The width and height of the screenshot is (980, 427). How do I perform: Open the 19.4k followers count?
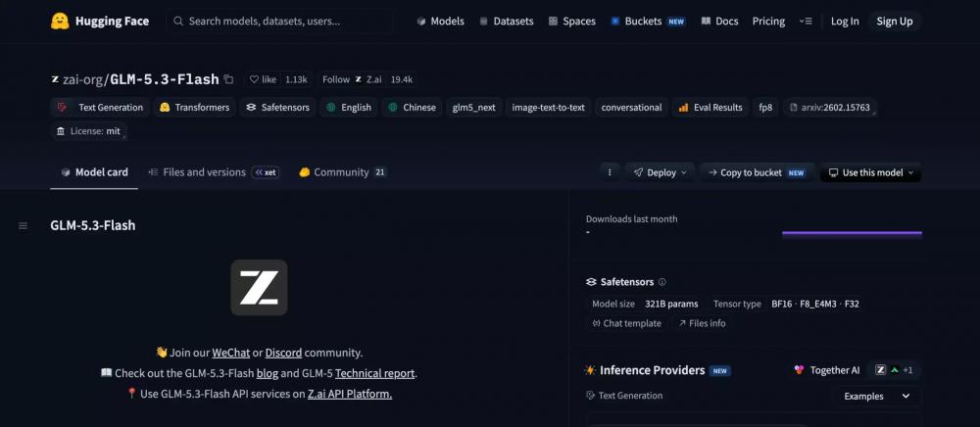pyautogui.click(x=402, y=79)
